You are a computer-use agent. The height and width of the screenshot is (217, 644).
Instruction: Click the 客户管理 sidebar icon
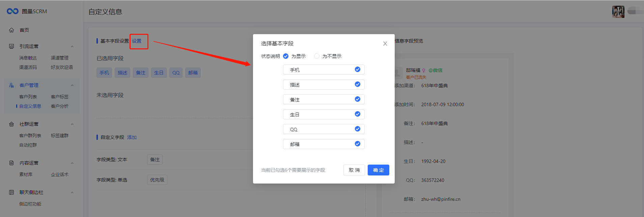point(11,85)
